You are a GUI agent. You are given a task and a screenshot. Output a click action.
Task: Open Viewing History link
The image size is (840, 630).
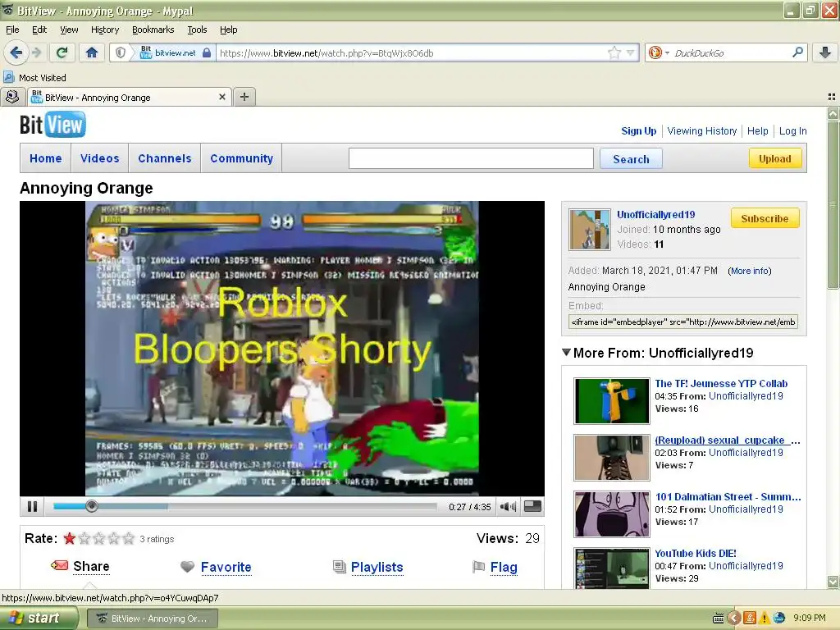point(702,130)
